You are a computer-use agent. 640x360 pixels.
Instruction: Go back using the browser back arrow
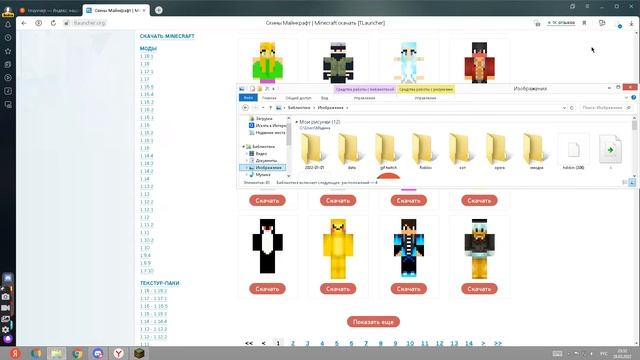[x=24, y=23]
